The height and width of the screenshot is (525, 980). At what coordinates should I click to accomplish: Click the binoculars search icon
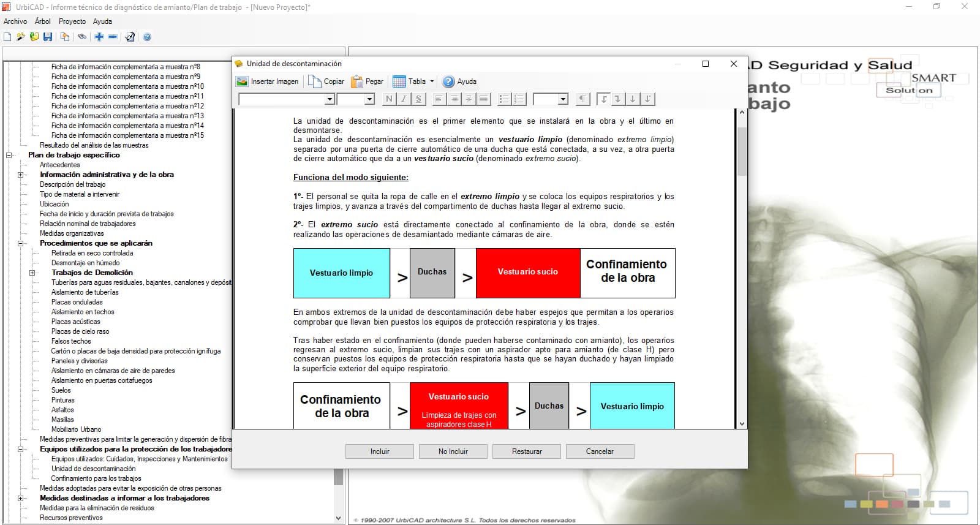tap(82, 37)
